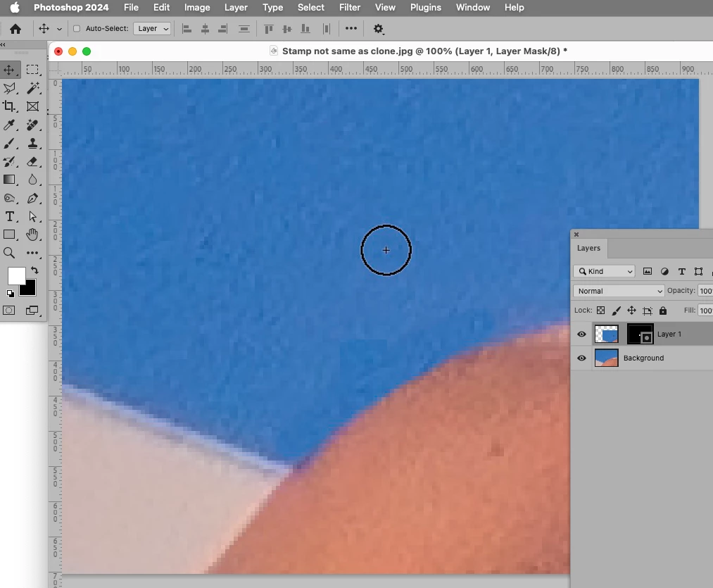The width and height of the screenshot is (713, 588).
Task: Hide the Background layer eye icon
Action: 581,358
